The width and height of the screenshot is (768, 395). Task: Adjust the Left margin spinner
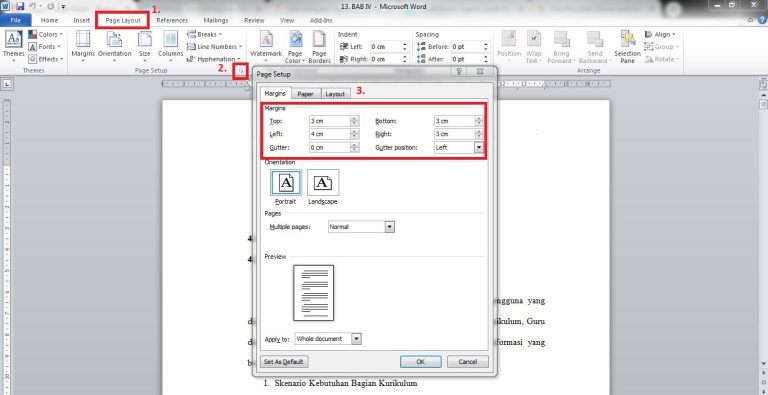pos(355,134)
